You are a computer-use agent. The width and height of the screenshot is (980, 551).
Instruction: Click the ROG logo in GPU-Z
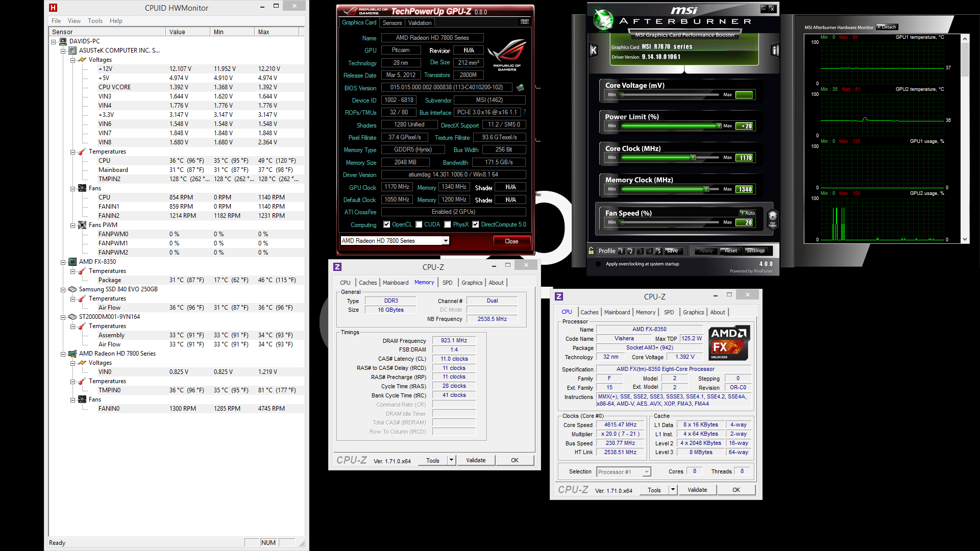tap(507, 55)
